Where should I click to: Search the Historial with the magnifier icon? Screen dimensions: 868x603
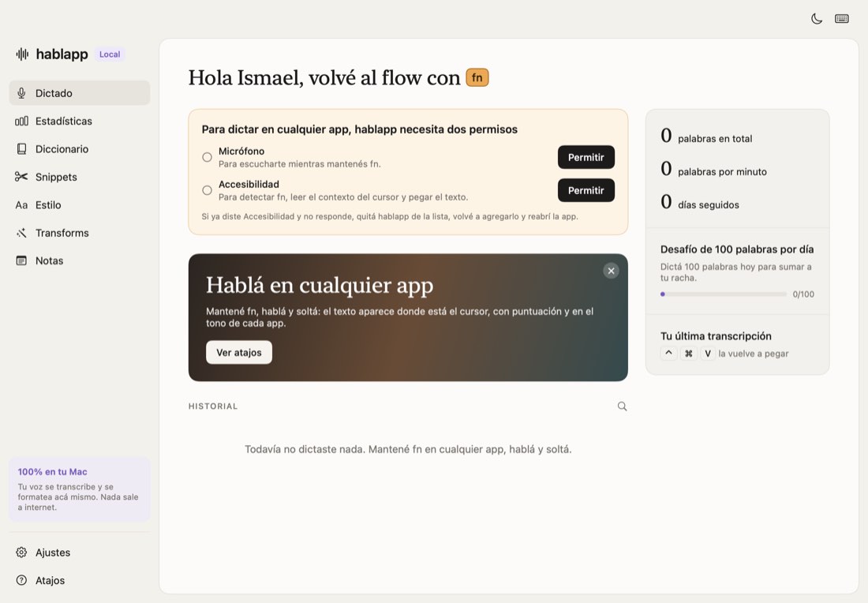coord(623,406)
